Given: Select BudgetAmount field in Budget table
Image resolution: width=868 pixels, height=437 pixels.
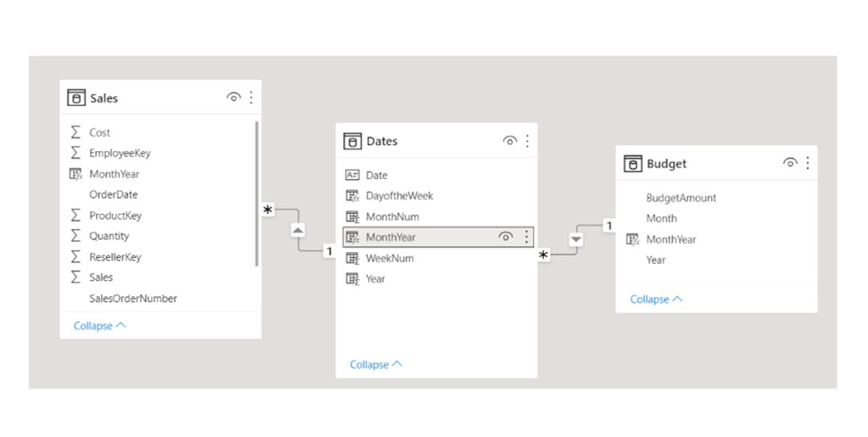Looking at the screenshot, I should (681, 199).
